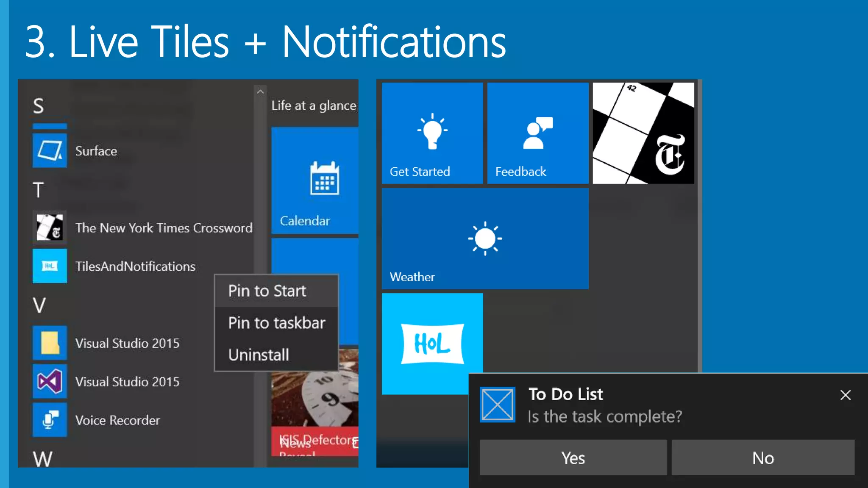This screenshot has width=868, height=488.
Task: Open the HoL live tile
Action: (x=432, y=344)
